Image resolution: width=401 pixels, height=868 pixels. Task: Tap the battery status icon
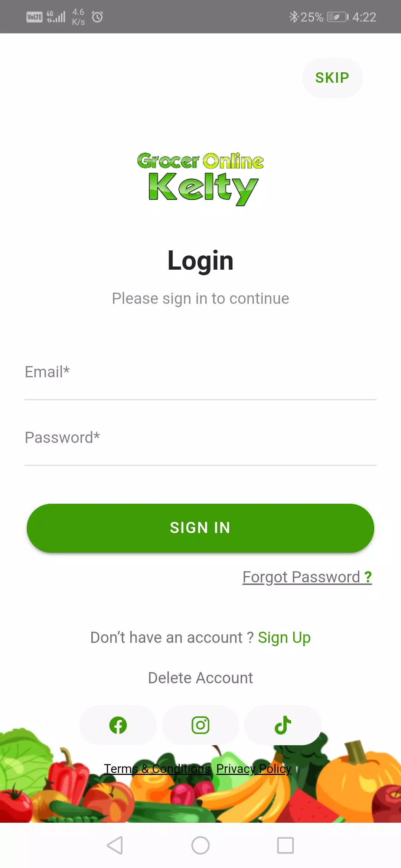click(x=338, y=17)
